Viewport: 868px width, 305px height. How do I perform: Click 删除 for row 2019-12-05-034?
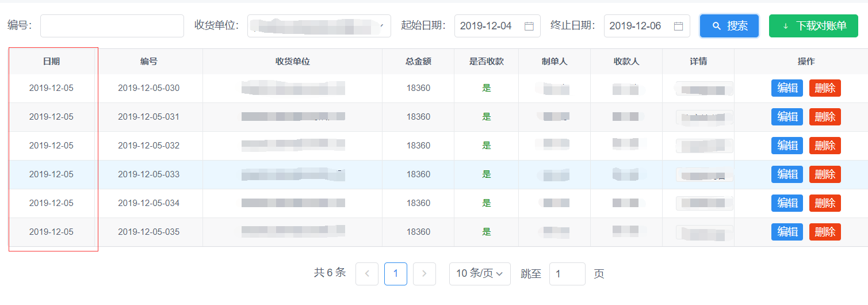[x=825, y=203]
